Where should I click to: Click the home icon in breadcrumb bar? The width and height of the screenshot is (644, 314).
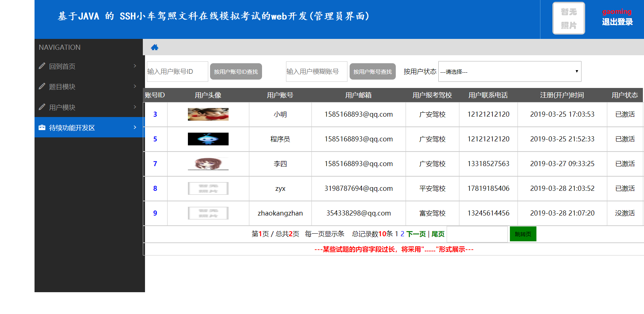154,47
